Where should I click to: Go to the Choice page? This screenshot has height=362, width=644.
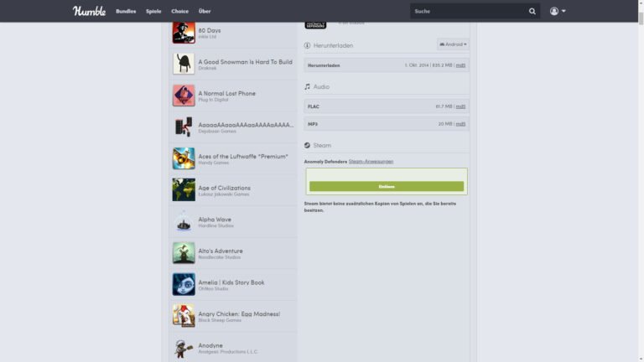tap(180, 11)
